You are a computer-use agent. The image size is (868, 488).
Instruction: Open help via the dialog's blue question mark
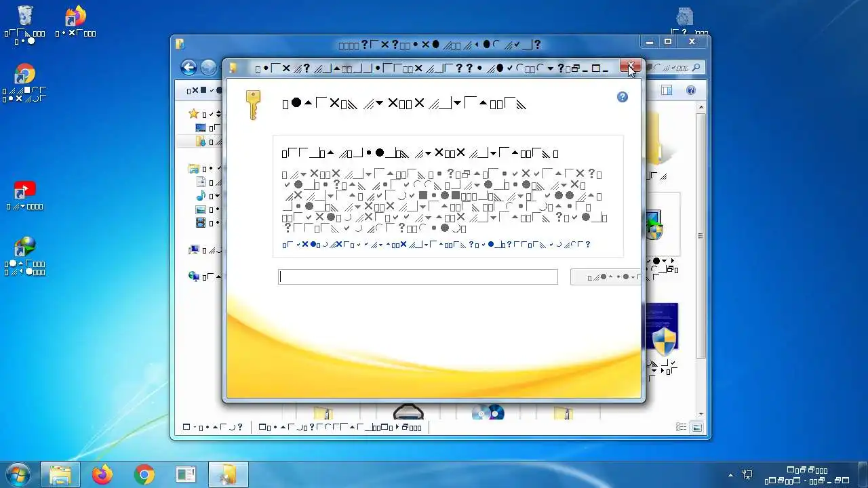coord(623,97)
